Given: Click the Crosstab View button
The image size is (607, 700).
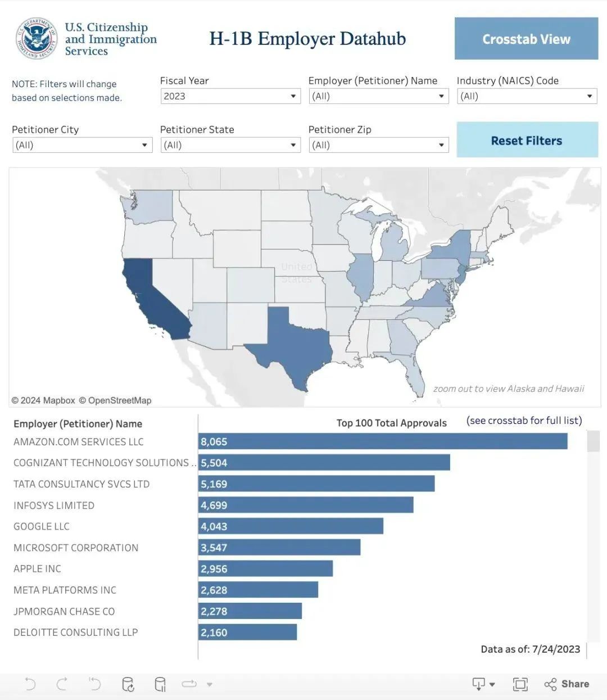Looking at the screenshot, I should [526, 38].
